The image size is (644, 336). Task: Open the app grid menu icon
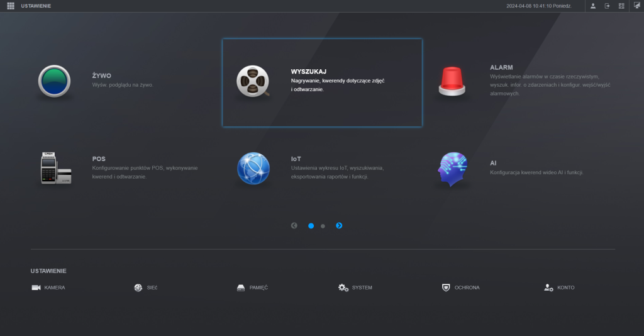[11, 6]
